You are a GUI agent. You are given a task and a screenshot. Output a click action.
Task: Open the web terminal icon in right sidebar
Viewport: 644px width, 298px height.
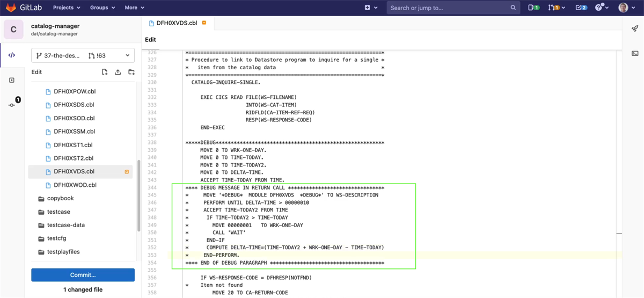tap(635, 53)
